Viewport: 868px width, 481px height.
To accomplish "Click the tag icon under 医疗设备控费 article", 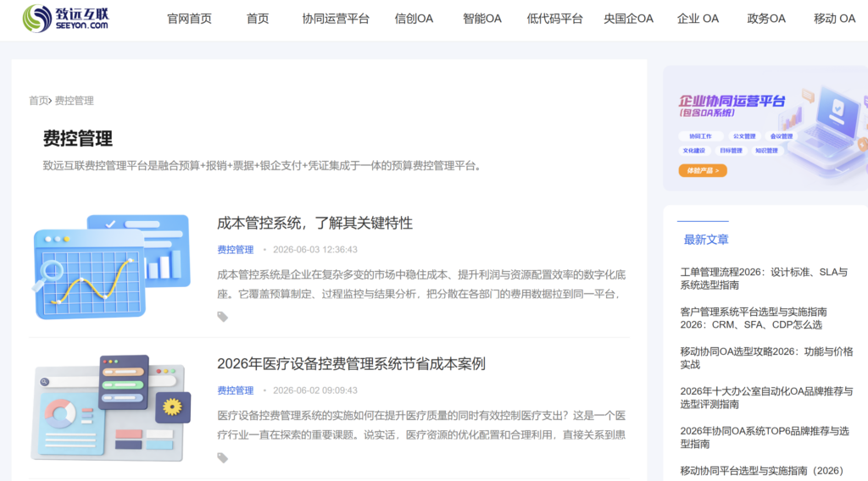I will (223, 458).
